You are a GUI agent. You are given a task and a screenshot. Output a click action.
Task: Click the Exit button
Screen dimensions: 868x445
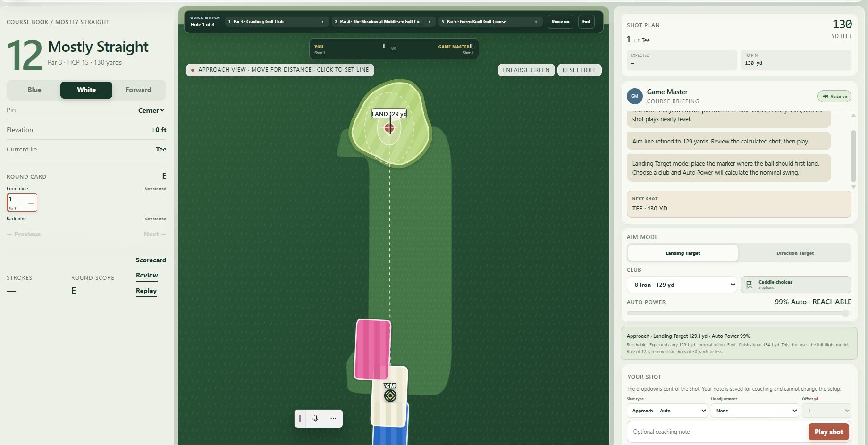586,22
